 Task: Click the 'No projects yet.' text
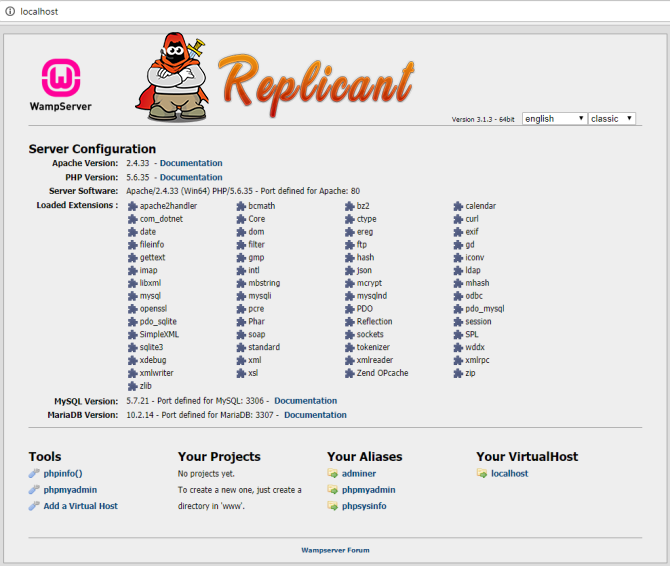206,473
